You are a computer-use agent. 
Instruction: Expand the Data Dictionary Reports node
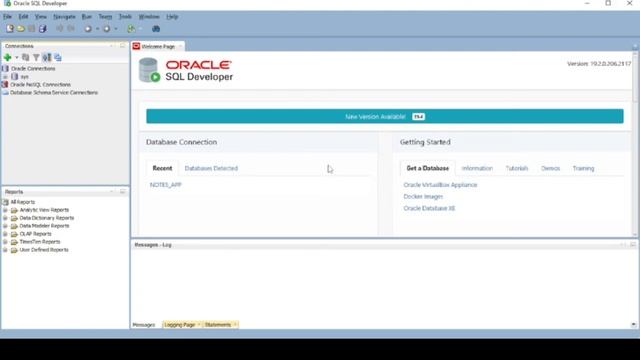(5, 218)
